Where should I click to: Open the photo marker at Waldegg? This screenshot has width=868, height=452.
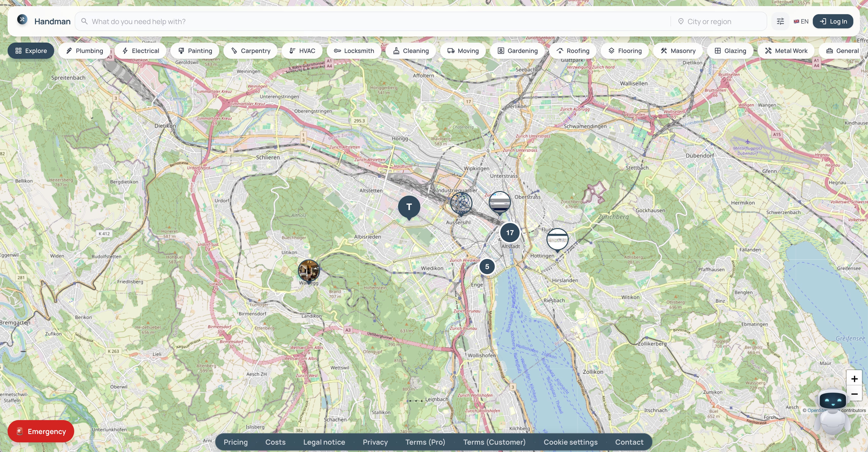tap(309, 271)
